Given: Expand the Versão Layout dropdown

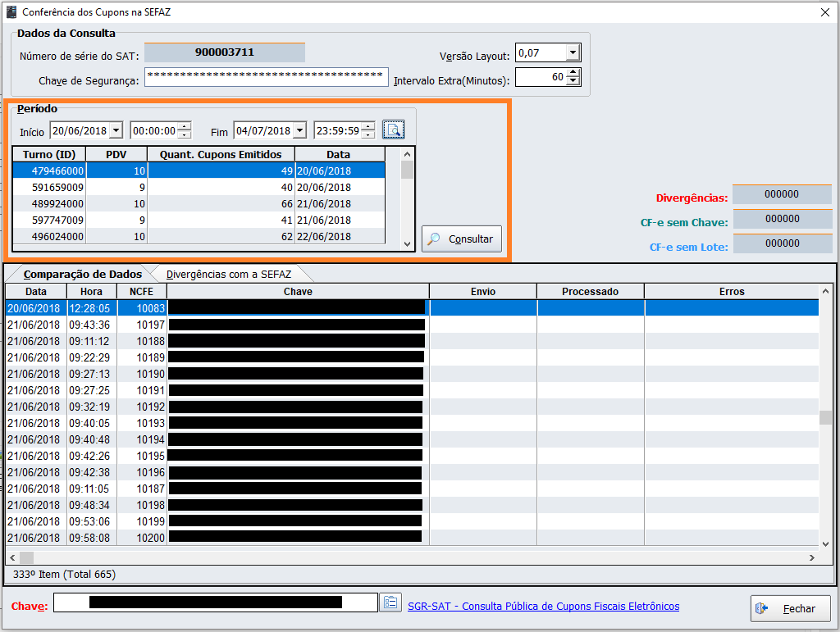Looking at the screenshot, I should pyautogui.click(x=573, y=53).
